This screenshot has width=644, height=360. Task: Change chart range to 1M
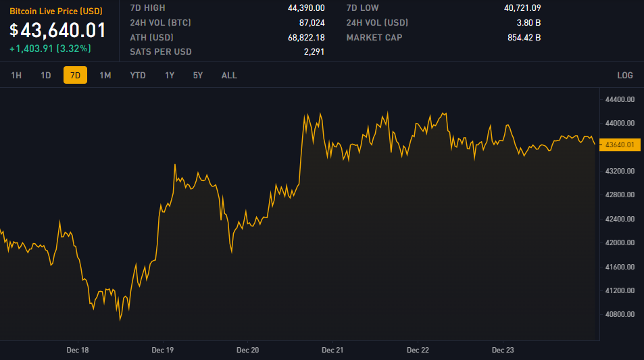coord(105,75)
